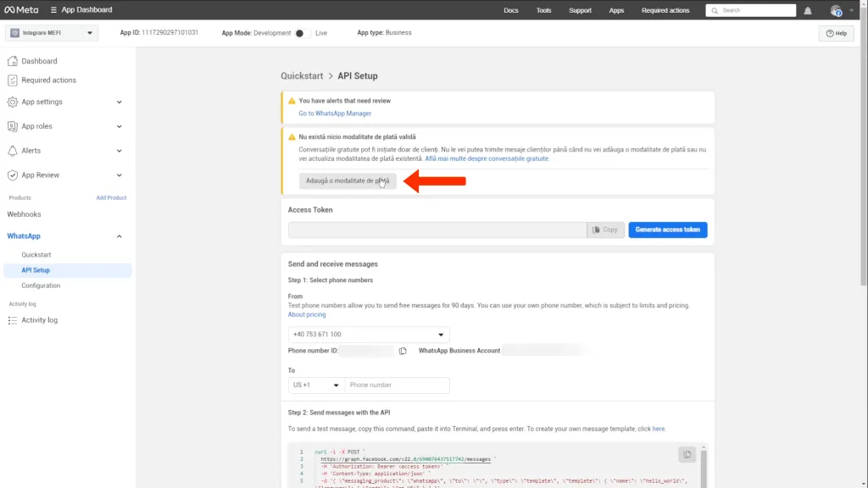
Task: Select Configuration under WhatsApp
Action: coord(41,286)
